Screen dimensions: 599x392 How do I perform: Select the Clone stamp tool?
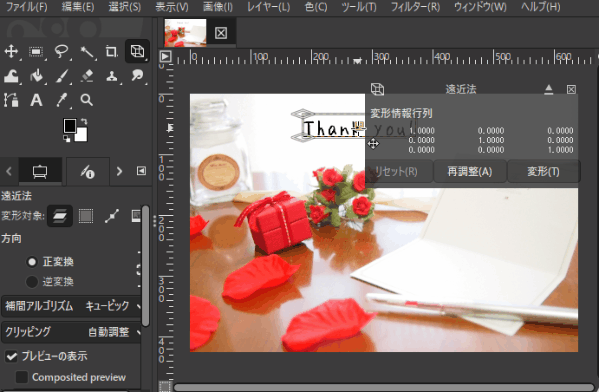tap(112, 76)
